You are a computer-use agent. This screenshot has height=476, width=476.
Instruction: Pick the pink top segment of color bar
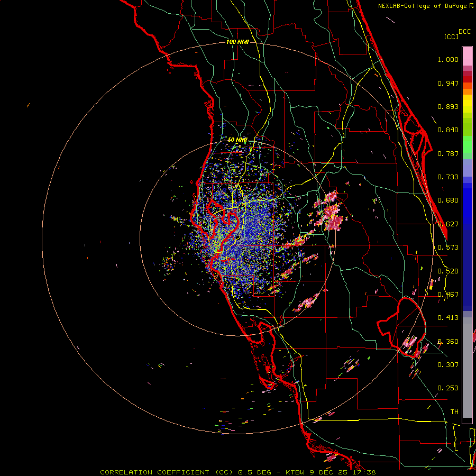[467, 56]
